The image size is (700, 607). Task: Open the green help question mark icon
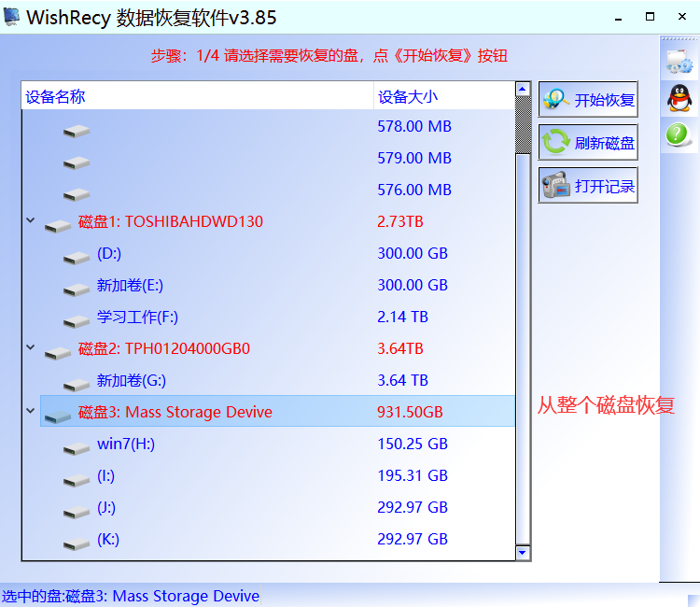(x=679, y=134)
